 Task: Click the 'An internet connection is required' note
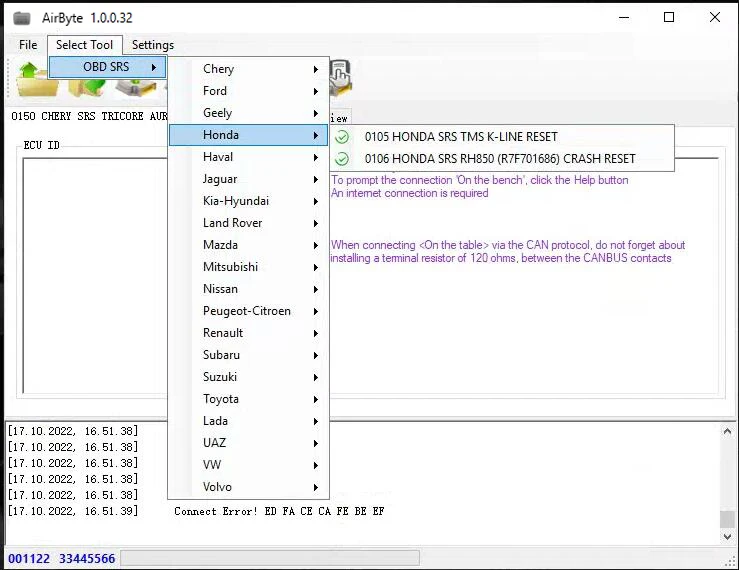pyautogui.click(x=410, y=193)
